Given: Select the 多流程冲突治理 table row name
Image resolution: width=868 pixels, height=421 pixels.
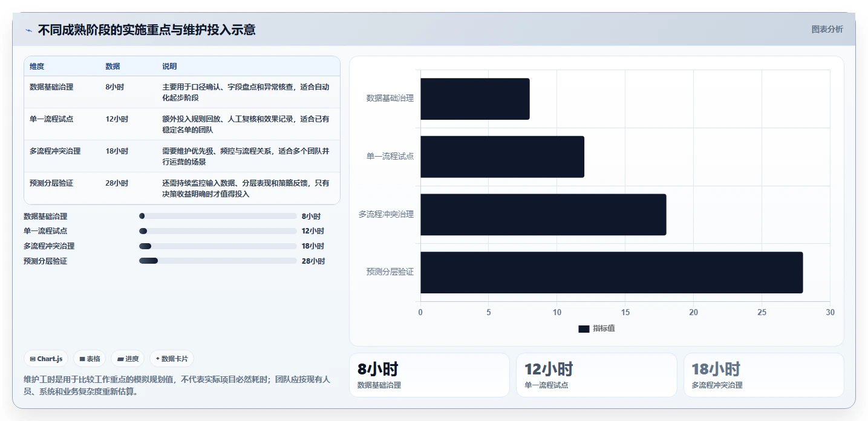Looking at the screenshot, I should coord(55,151).
